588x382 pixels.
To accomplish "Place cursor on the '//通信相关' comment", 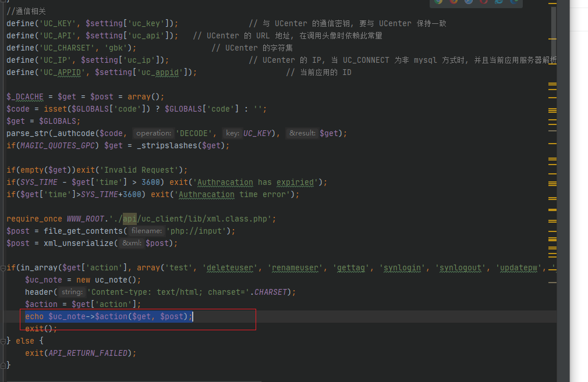I will [x=26, y=11].
